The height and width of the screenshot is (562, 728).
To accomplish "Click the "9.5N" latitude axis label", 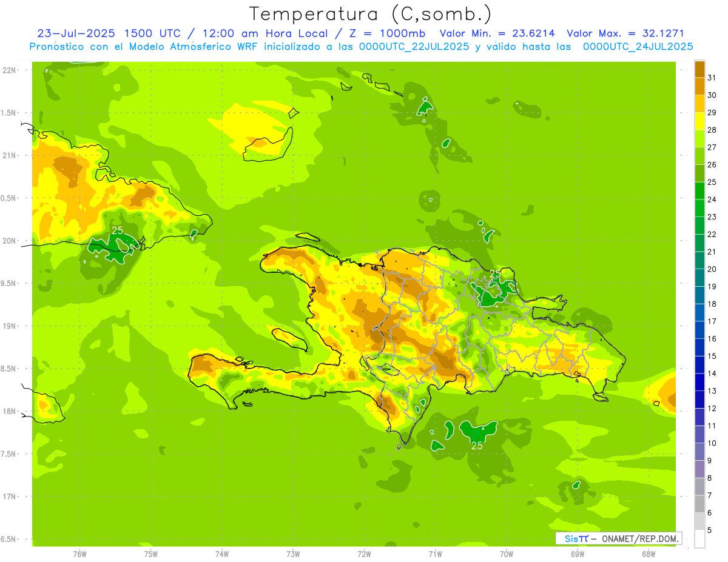I will click(x=9, y=283).
